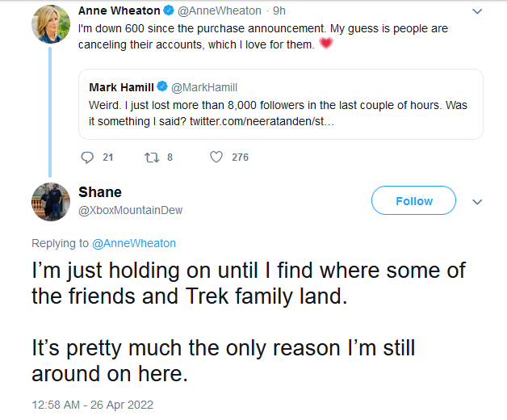507x420 pixels.
Task: Open the @AnneWheaton replying-to link
Action: coord(134,243)
